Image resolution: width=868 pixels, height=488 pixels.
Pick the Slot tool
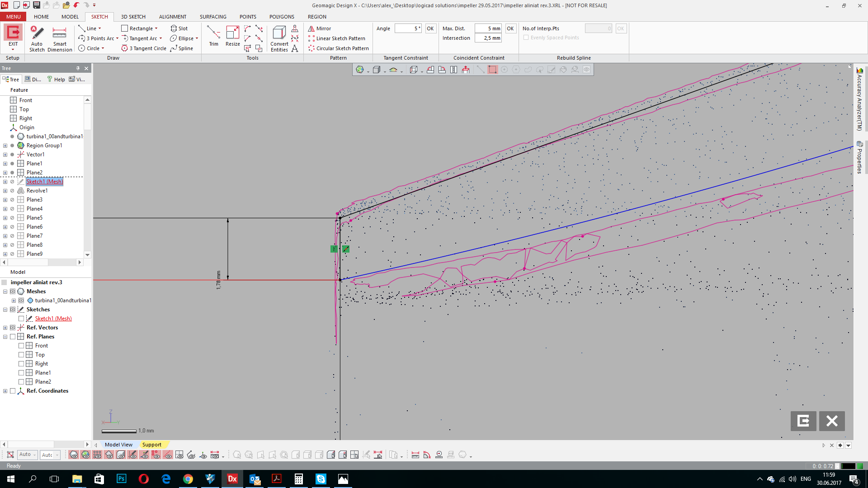click(x=179, y=28)
